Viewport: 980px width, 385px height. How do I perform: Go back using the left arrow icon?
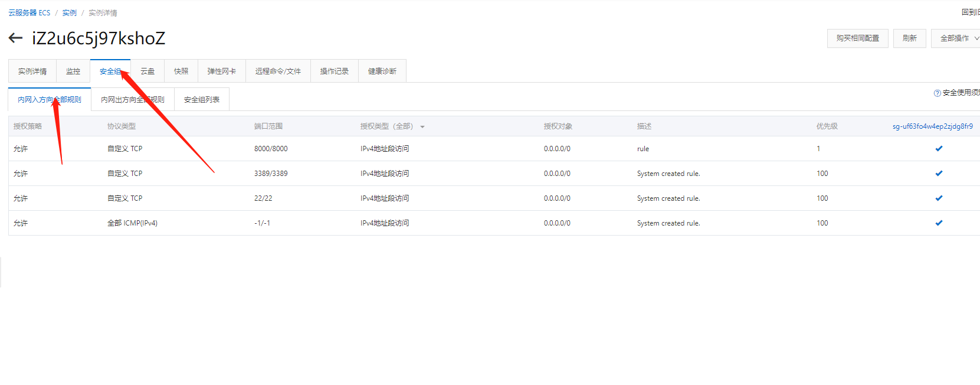(15, 38)
